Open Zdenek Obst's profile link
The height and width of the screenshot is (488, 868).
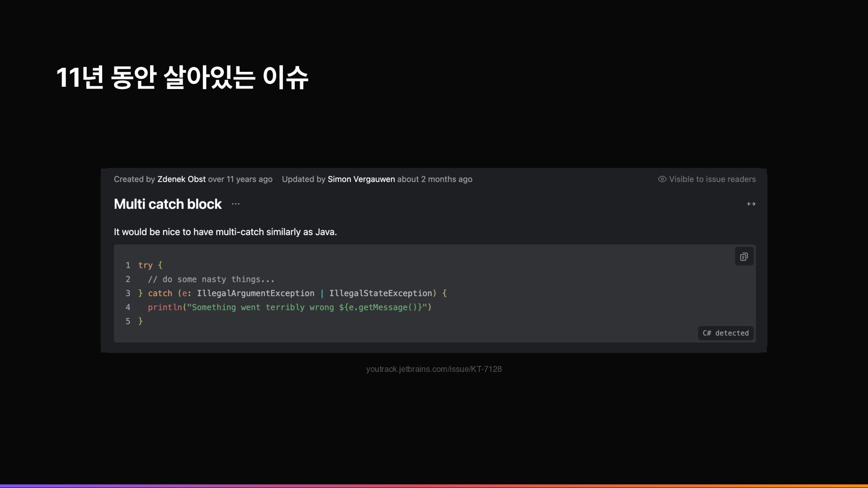point(181,179)
